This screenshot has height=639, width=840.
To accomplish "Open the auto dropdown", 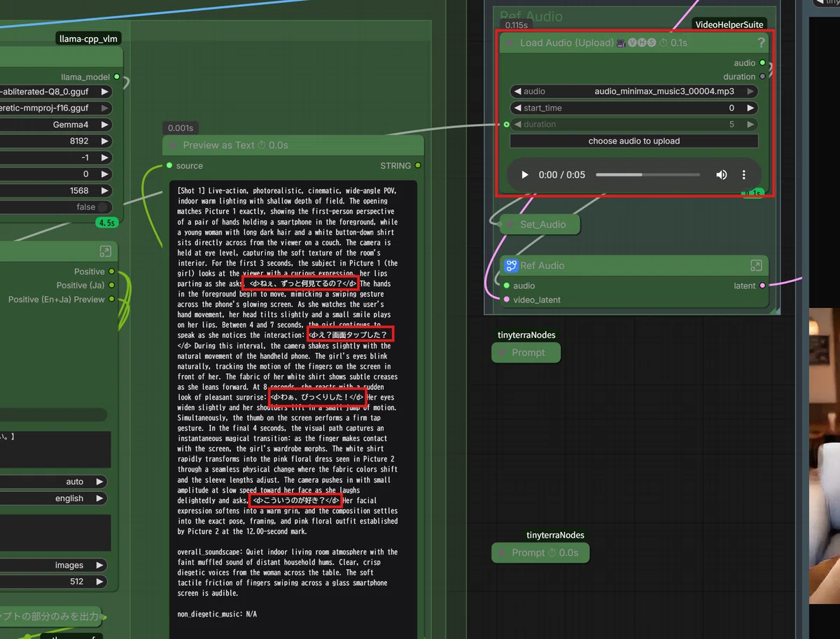I will [x=54, y=482].
